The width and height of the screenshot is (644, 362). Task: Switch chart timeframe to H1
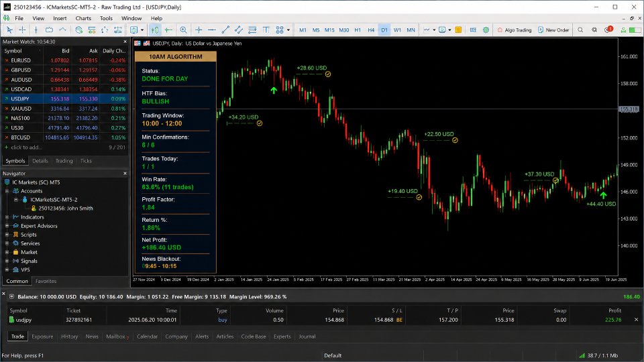point(358,30)
